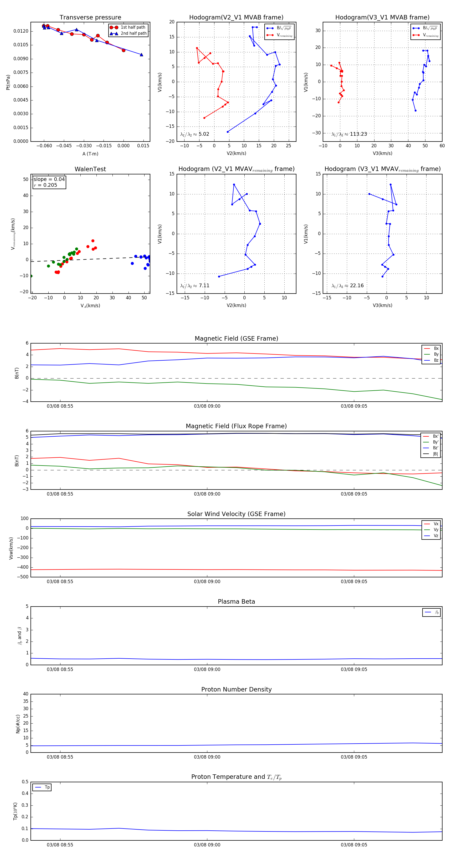Click "V3(km/s)" label under V3_V1 MVAV hodogram
The width and height of the screenshot is (473, 868).
(382, 306)
